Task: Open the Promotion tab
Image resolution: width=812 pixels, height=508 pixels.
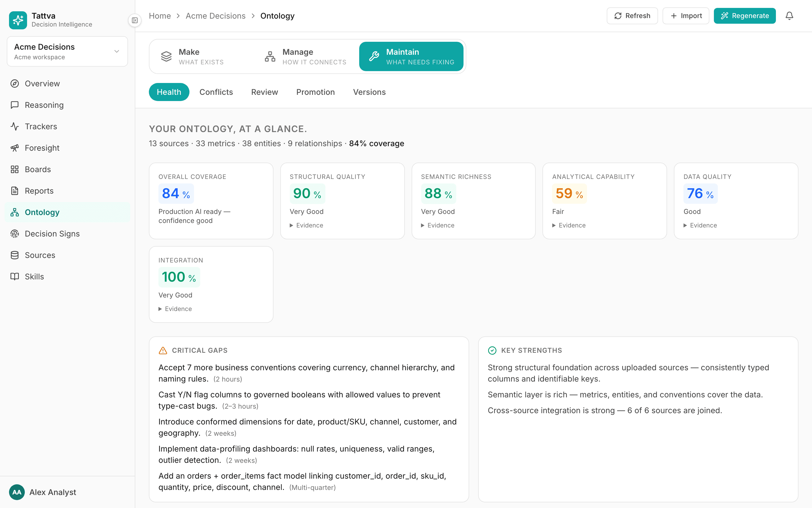Action: point(315,92)
